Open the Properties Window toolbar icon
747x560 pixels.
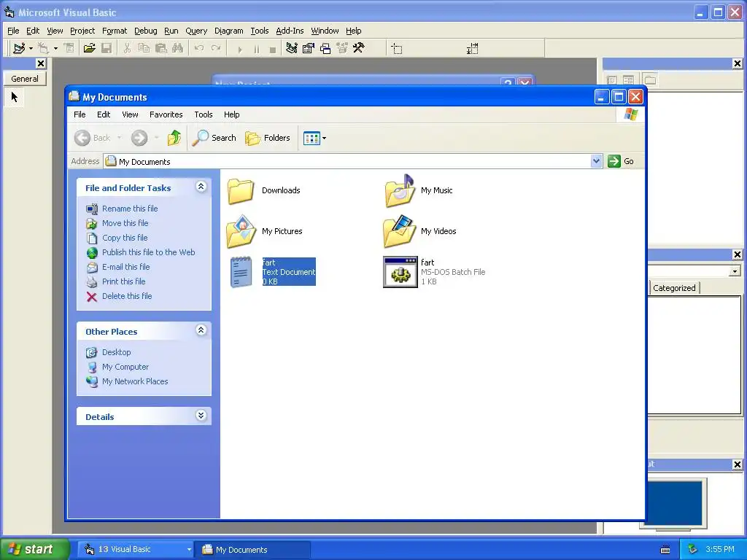tap(309, 48)
